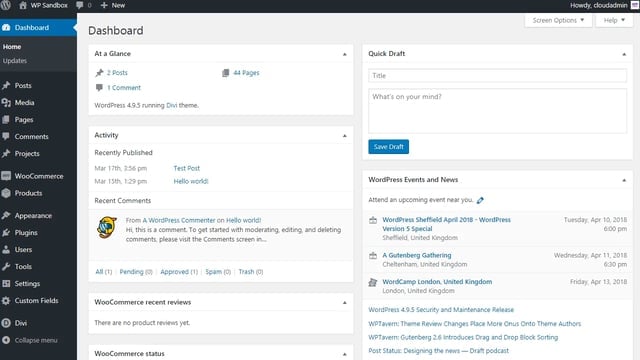Screen dimensions: 640x360
Task: Filter comments by Trash
Action: click(x=251, y=272)
